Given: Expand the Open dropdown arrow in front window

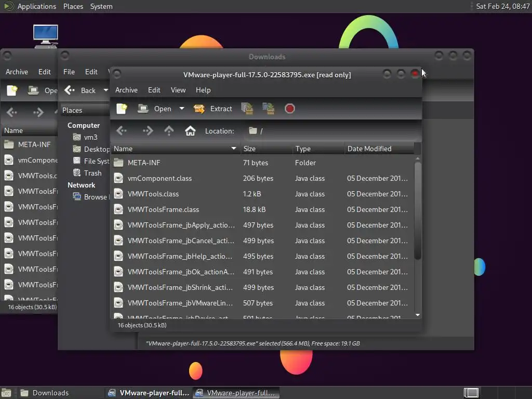Looking at the screenshot, I should 182,109.
